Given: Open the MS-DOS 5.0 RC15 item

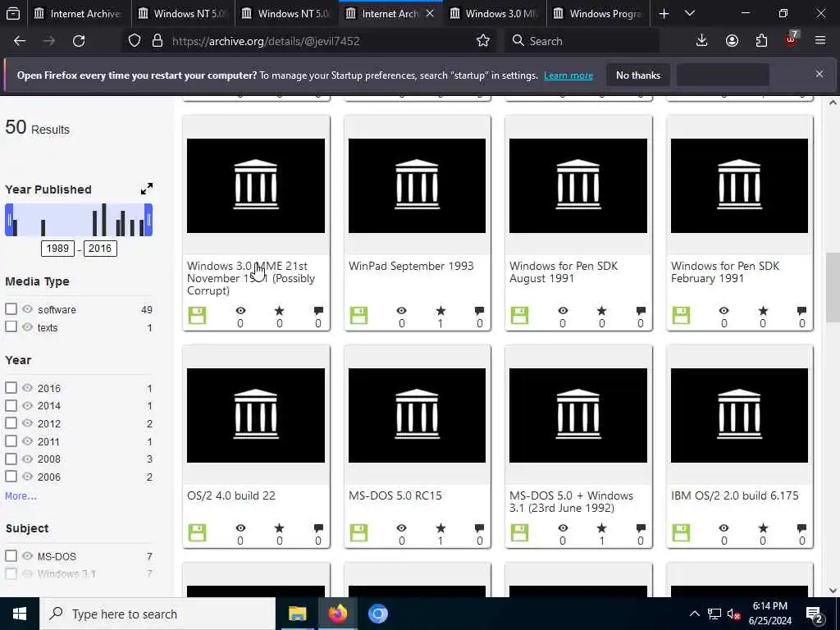Looking at the screenshot, I should 395,495.
